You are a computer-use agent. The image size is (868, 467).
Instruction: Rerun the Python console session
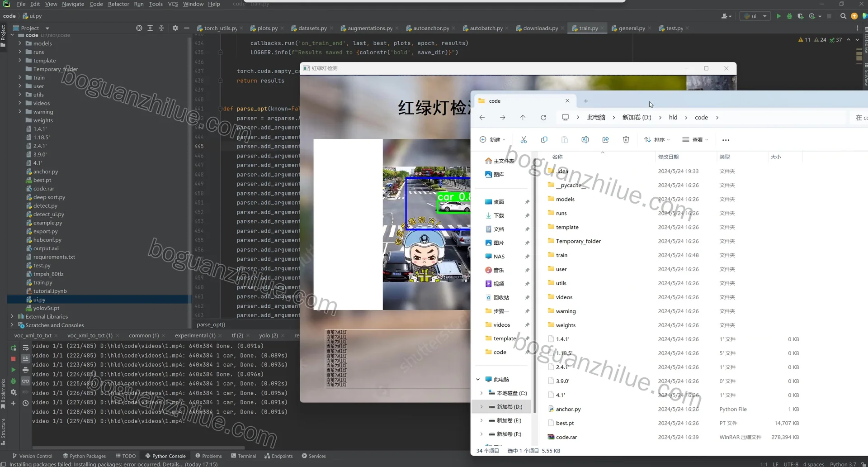pyautogui.click(x=14, y=348)
